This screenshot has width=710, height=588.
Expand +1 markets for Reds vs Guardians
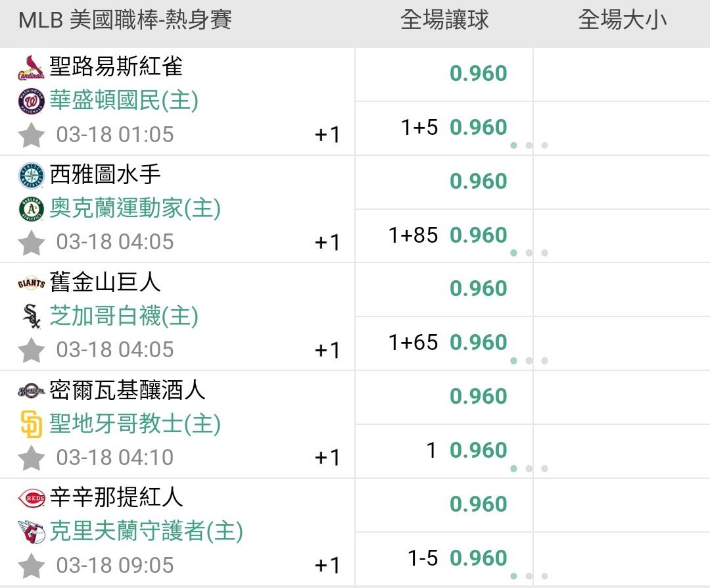pos(327,565)
